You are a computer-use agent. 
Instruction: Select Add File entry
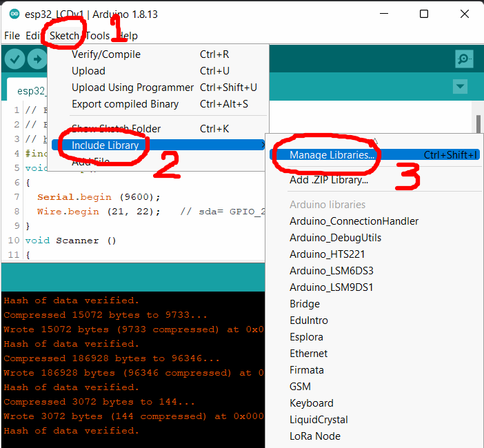tap(158, 161)
